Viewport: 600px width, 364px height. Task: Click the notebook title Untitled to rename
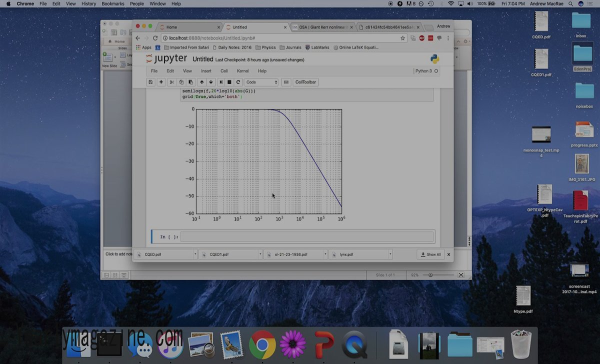(202, 59)
